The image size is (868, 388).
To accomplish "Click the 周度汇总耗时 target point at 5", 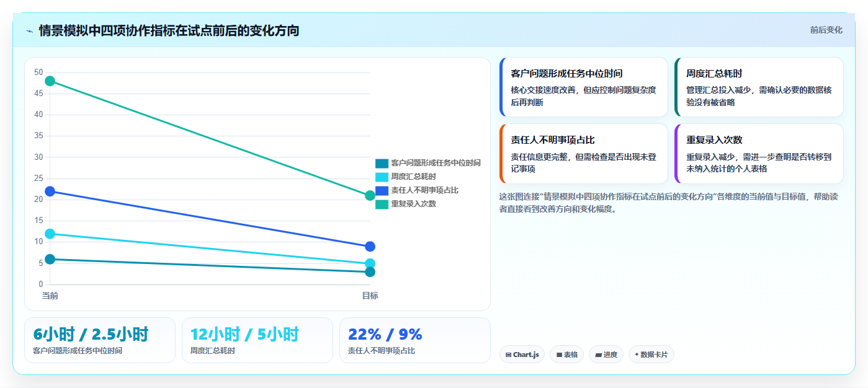I will 370,263.
